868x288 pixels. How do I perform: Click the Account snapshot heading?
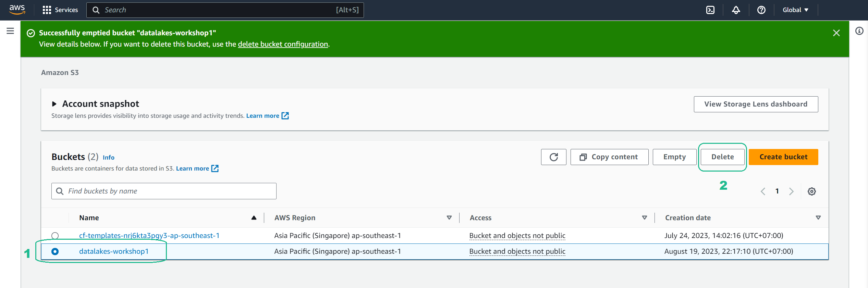[x=100, y=104]
